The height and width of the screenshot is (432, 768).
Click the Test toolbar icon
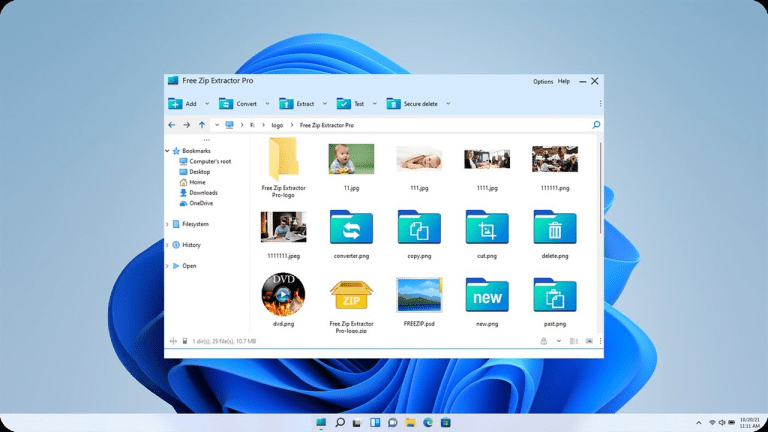coord(344,103)
